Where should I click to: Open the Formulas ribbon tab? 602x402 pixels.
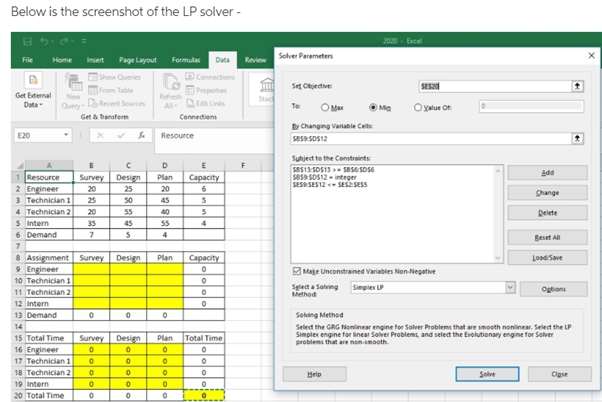pyautogui.click(x=187, y=60)
